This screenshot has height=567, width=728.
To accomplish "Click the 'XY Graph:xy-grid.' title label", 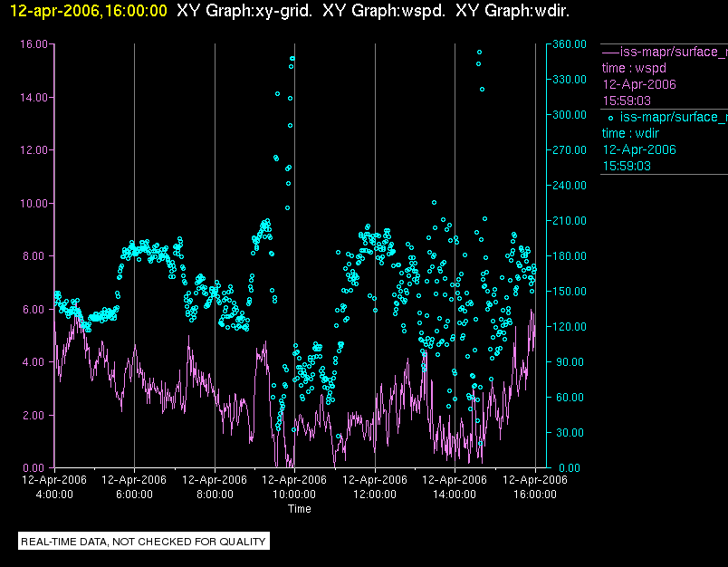I will [x=244, y=11].
